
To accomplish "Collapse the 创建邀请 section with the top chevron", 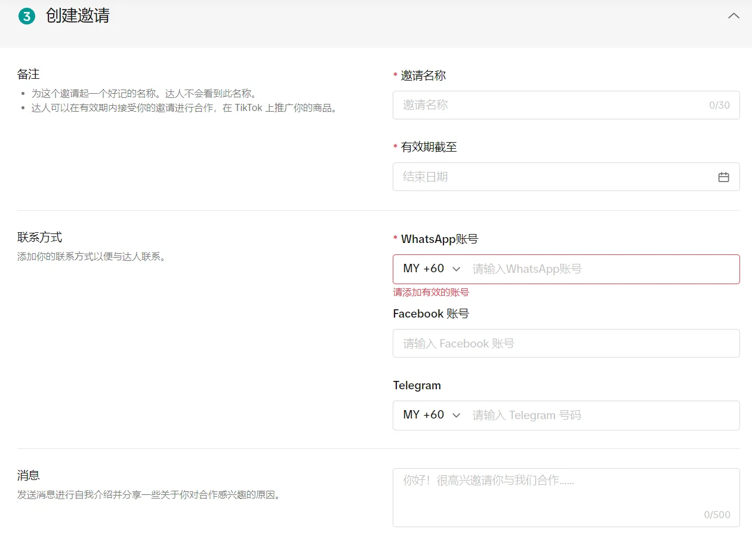I will (733, 16).
